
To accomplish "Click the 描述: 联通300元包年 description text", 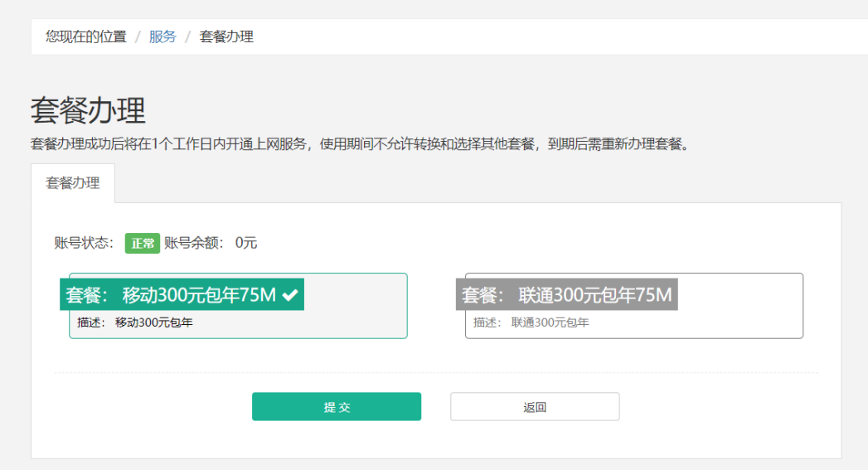I will [x=531, y=322].
